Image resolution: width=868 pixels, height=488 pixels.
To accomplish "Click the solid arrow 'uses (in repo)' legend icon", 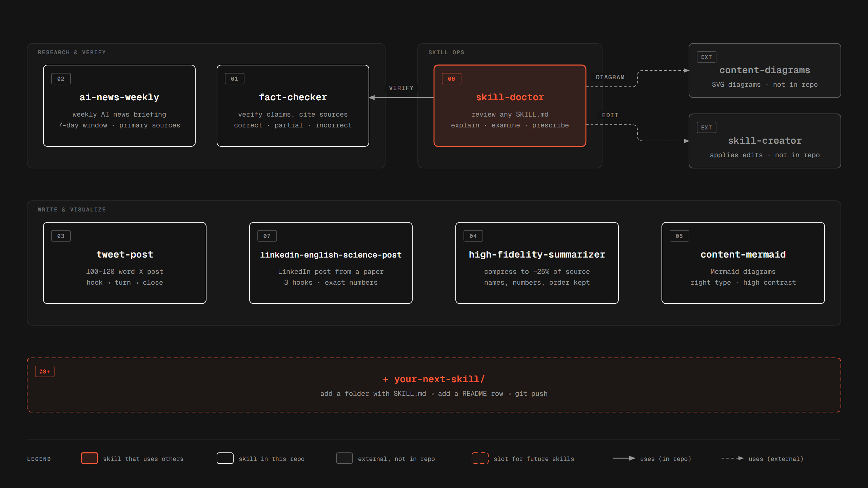I will (x=624, y=458).
